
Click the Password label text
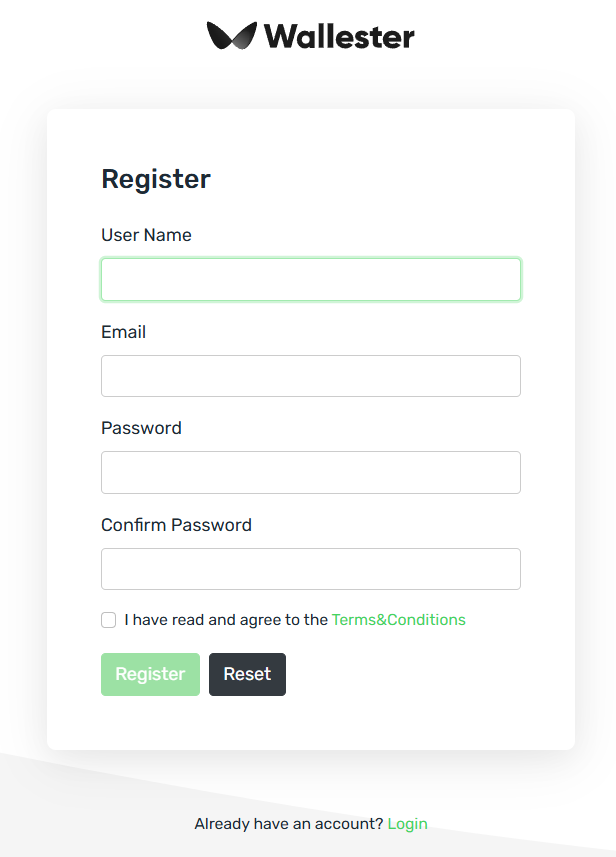141,428
